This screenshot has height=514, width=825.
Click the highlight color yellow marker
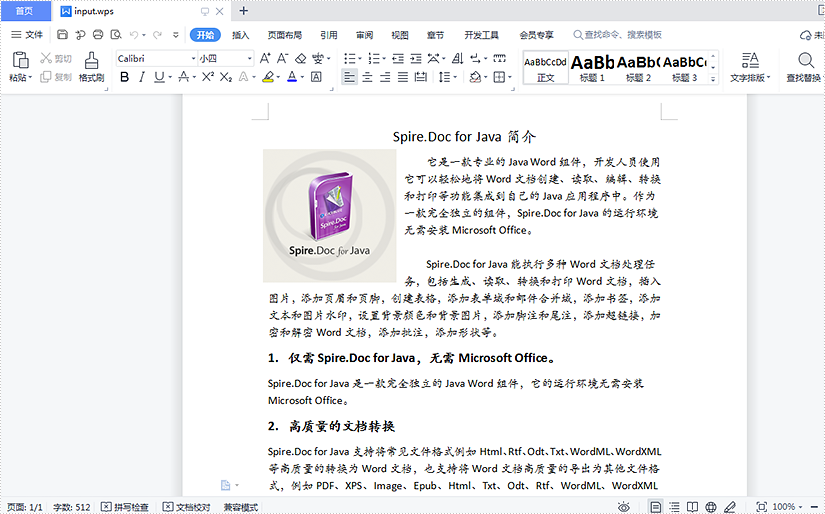pos(268,77)
